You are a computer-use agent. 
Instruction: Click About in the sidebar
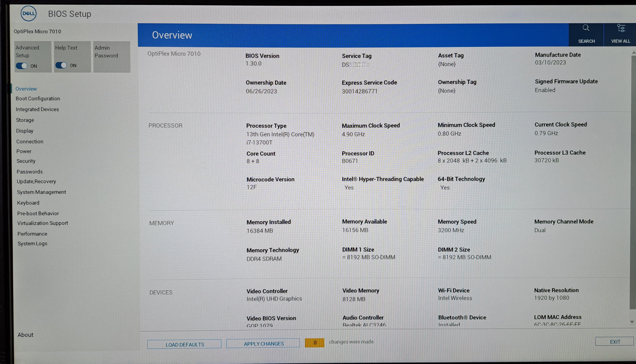pos(25,335)
